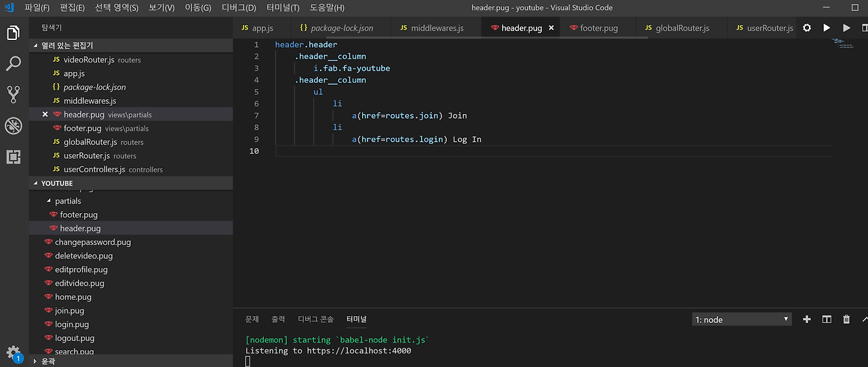The width and height of the screenshot is (868, 367).
Task: Open deletevideo.pug in file tree
Action: (x=132, y=256)
